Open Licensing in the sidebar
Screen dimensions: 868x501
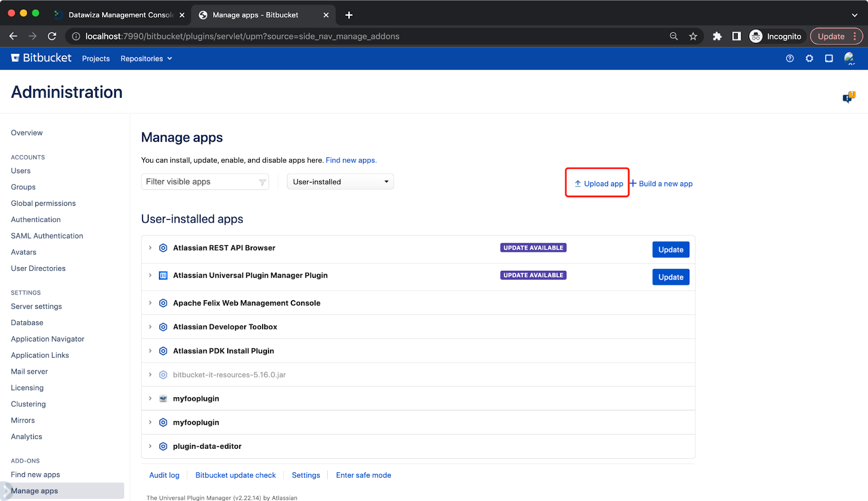[27, 388]
